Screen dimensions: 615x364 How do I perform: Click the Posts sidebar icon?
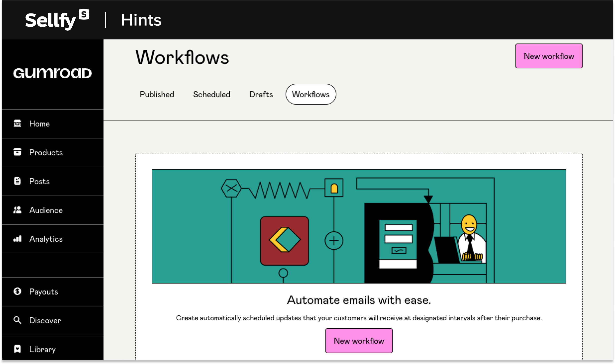point(17,181)
